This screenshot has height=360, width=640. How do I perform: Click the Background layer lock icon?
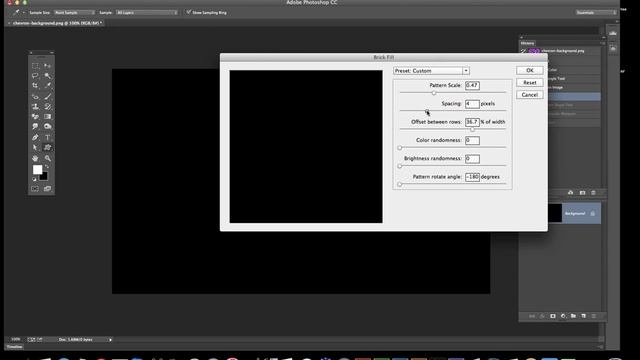coord(593,213)
